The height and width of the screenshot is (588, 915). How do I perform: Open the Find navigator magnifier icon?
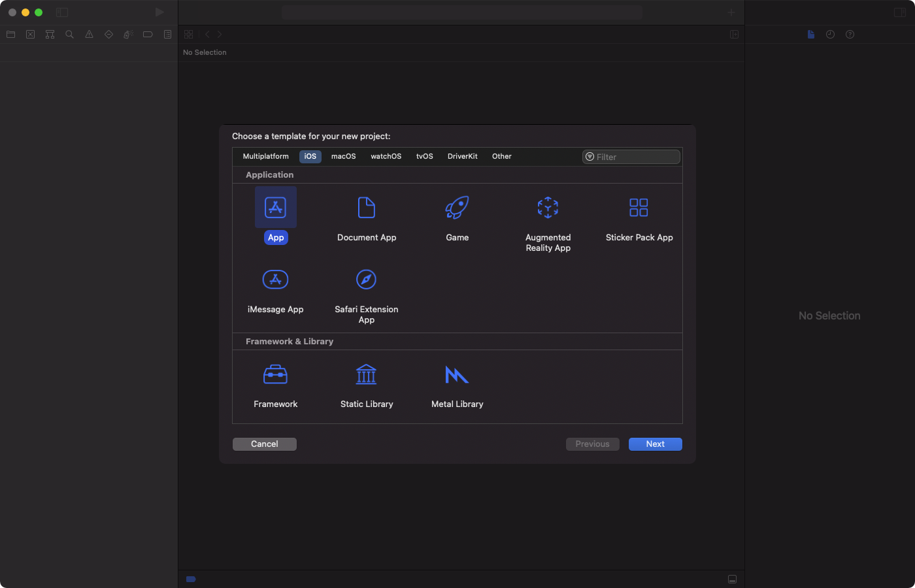tap(70, 35)
